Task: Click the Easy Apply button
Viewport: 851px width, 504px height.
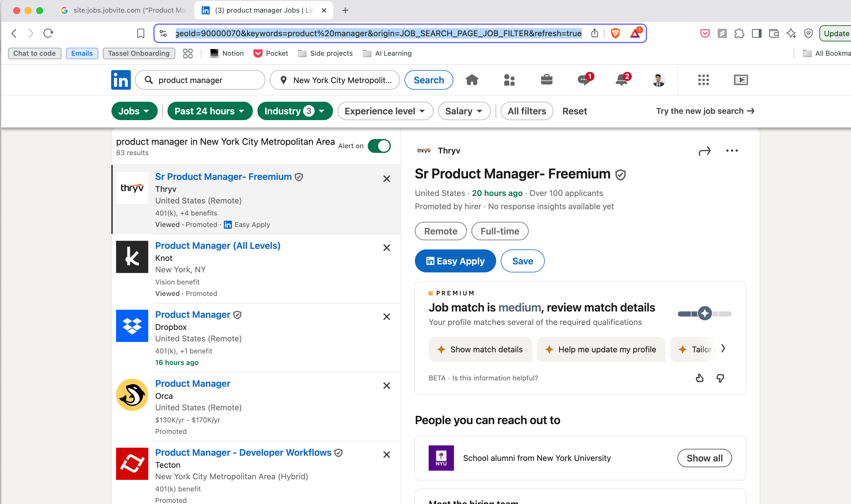Action: (455, 261)
